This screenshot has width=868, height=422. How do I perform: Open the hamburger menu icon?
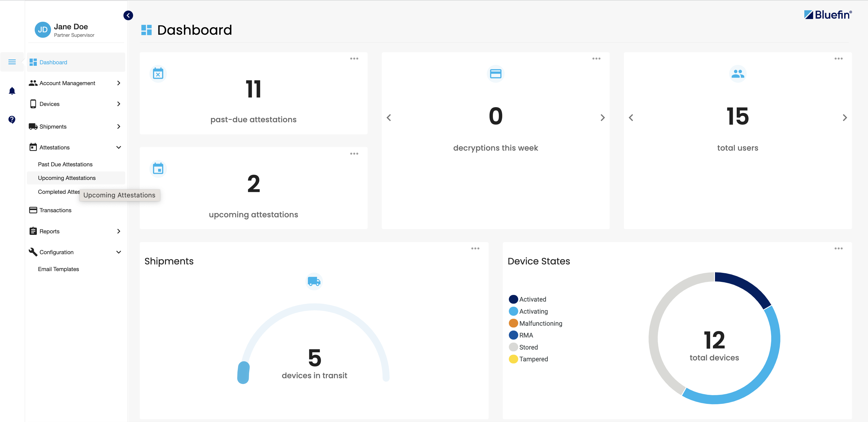(x=12, y=62)
